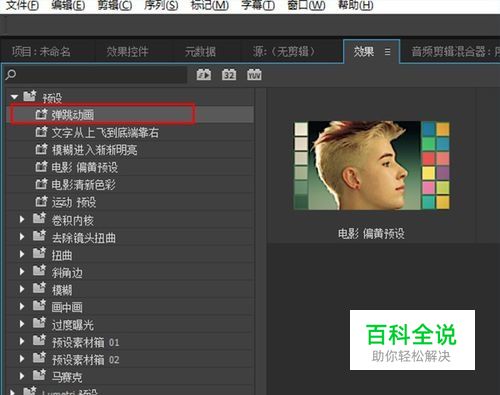Open the 帮助(H) menu
The width and height of the screenshot is (500, 395).
(x=355, y=5)
